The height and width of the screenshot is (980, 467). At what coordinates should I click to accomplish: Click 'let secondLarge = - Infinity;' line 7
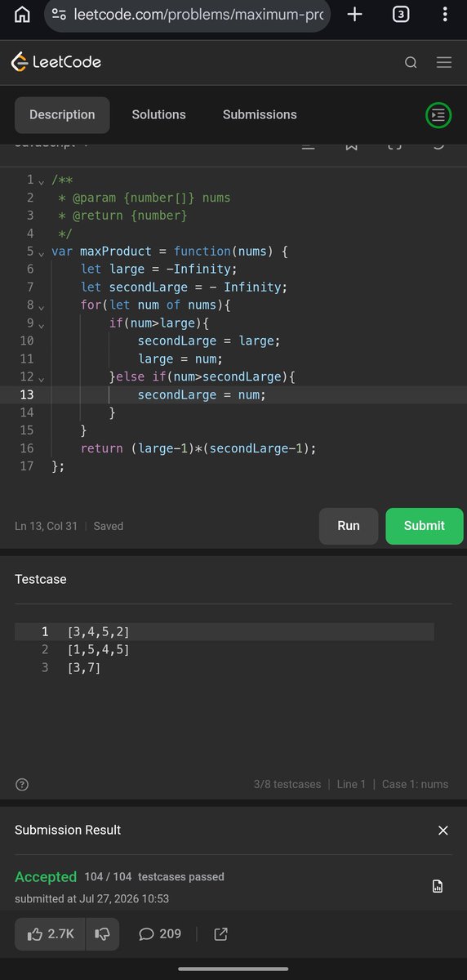(184, 287)
